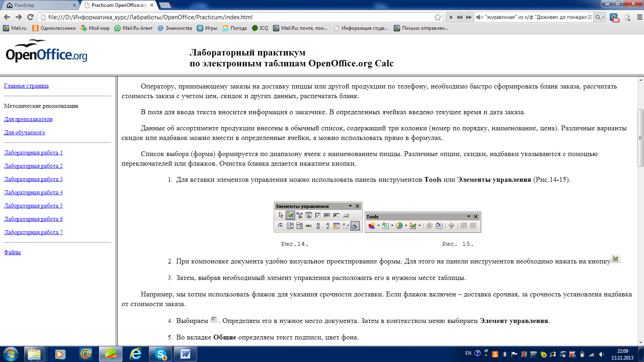Go forward in browser history
Screen dimensions: 644x362
(19, 17)
